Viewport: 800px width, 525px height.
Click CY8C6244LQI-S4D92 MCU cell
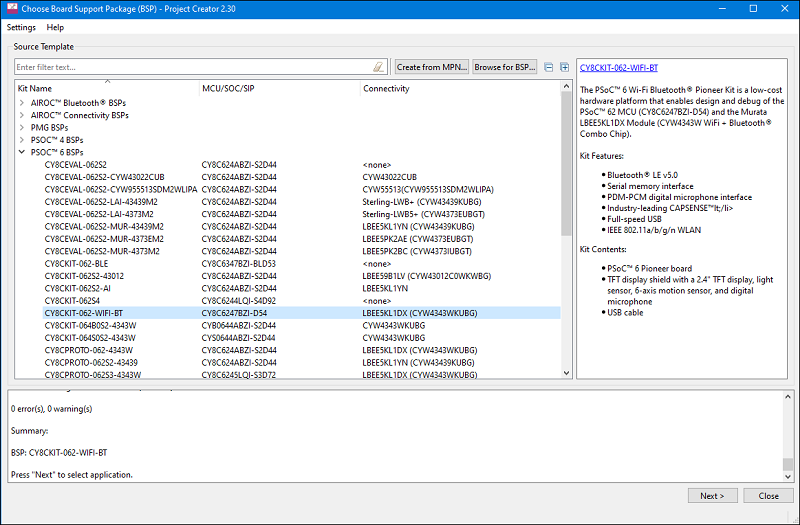(x=238, y=301)
